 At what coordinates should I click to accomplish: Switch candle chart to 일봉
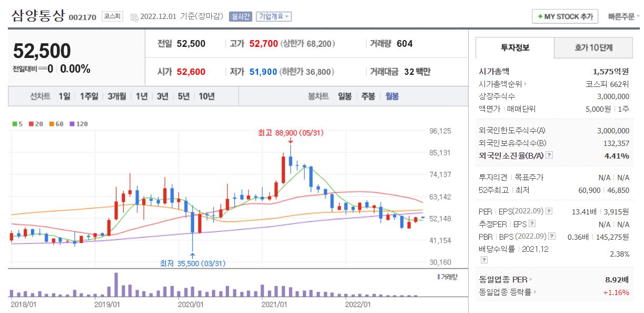click(x=345, y=96)
